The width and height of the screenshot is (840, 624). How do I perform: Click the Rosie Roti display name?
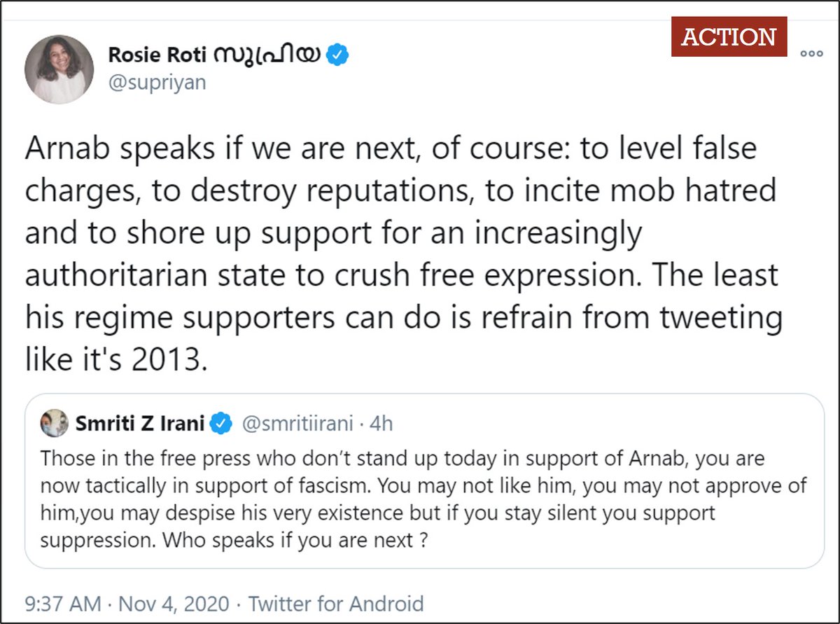click(214, 55)
